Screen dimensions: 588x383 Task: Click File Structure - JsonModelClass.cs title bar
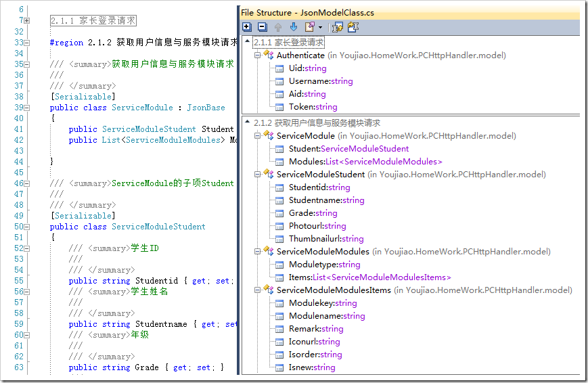410,12
